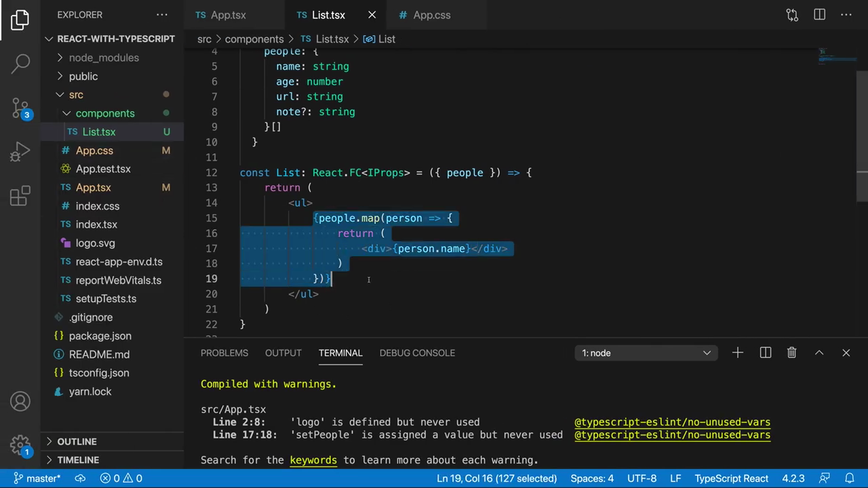Maximize the panel with up chevron
The width and height of the screenshot is (868, 488).
[819, 352]
